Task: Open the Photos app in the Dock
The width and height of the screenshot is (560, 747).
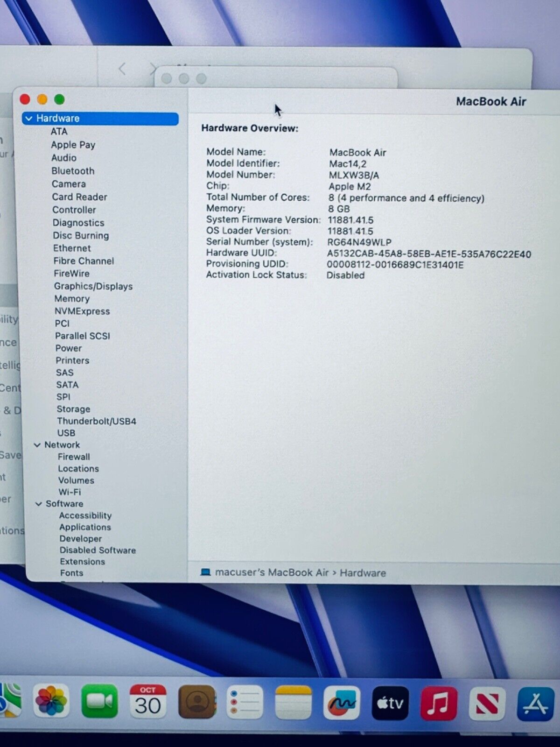Action: (52, 701)
